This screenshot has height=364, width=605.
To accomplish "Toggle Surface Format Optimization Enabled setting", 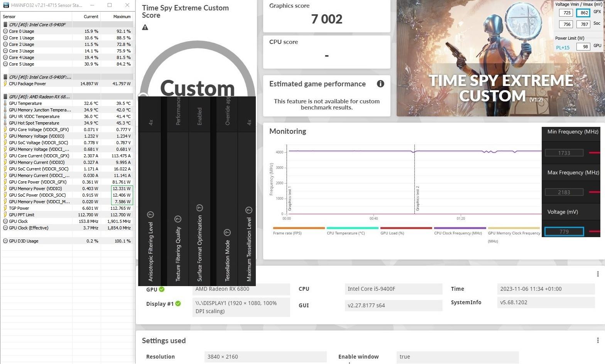I will pos(199,116).
